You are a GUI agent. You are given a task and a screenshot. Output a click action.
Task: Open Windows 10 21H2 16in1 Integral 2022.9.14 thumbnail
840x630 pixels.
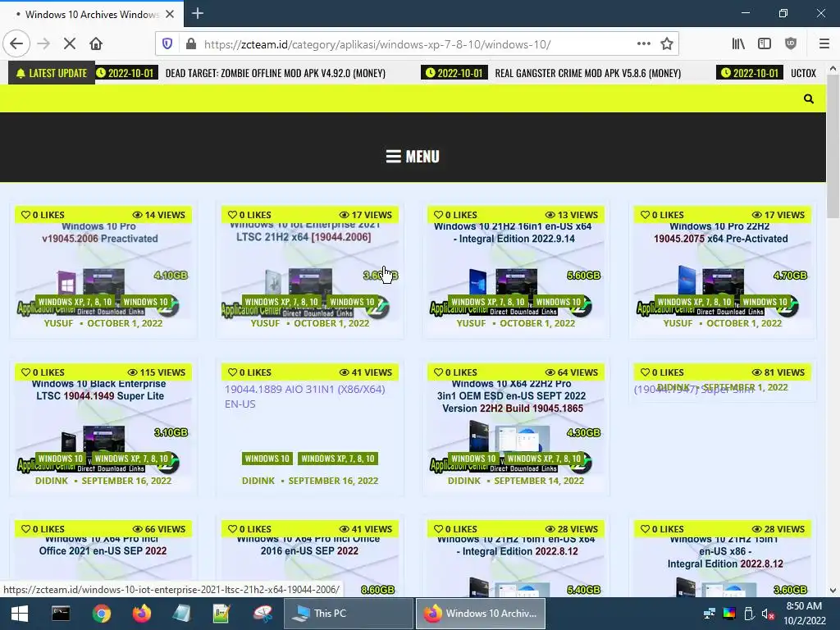pyautogui.click(x=516, y=262)
